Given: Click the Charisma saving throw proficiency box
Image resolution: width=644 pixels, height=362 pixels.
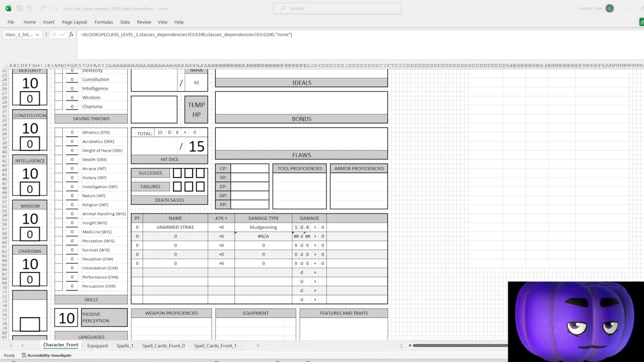Looking at the screenshot, I should coord(59,107).
